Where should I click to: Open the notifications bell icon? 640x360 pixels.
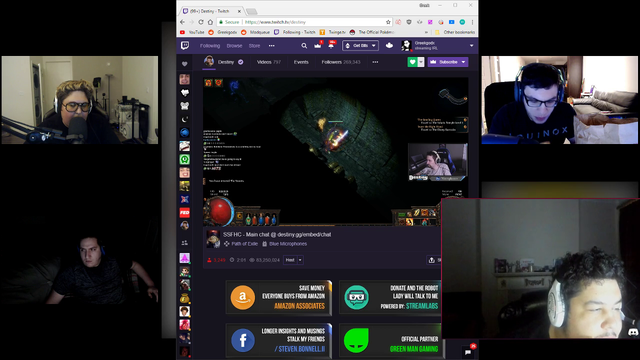(x=331, y=45)
